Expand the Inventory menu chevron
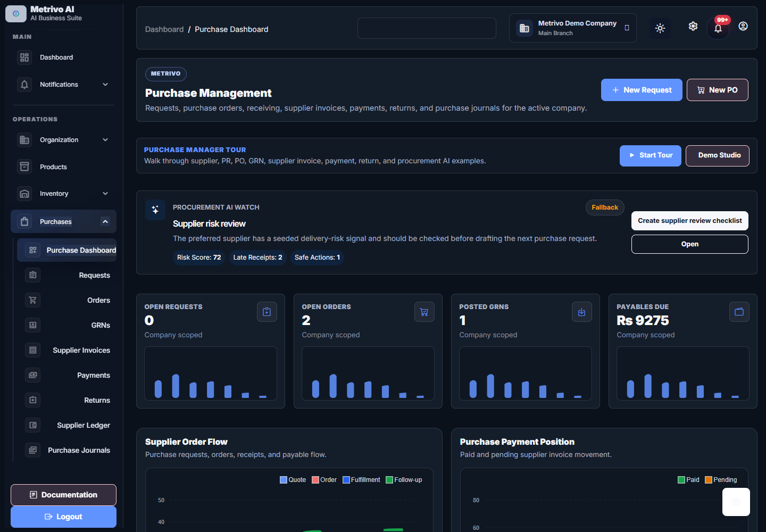Screen dimensions: 766x532 pos(105,194)
